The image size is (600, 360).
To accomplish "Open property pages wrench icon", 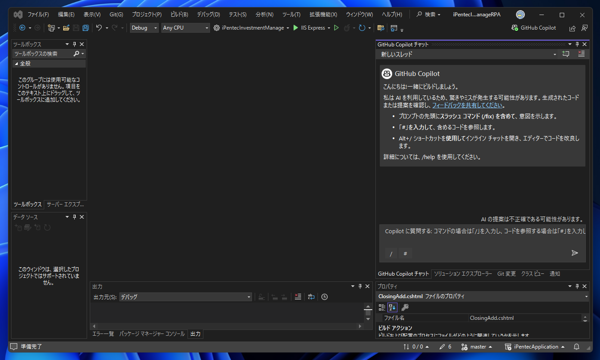I will click(405, 307).
